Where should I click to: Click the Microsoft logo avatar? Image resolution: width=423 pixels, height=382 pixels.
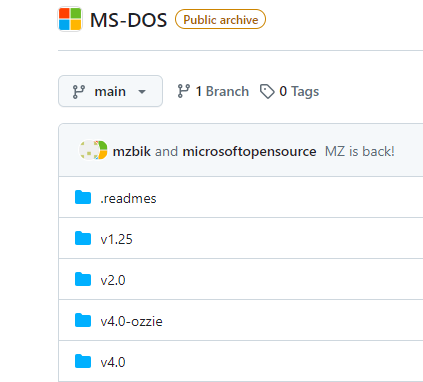[70, 19]
